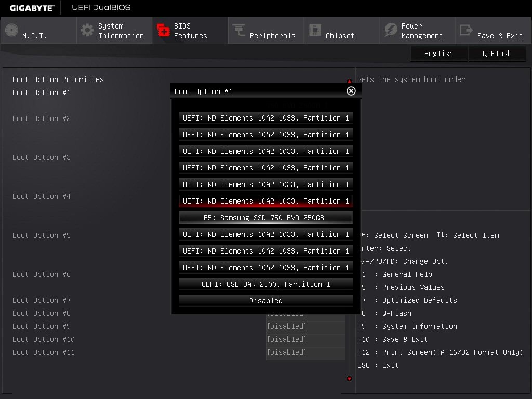
Task: Select the Boot Option #6 row
Action: pos(42,274)
